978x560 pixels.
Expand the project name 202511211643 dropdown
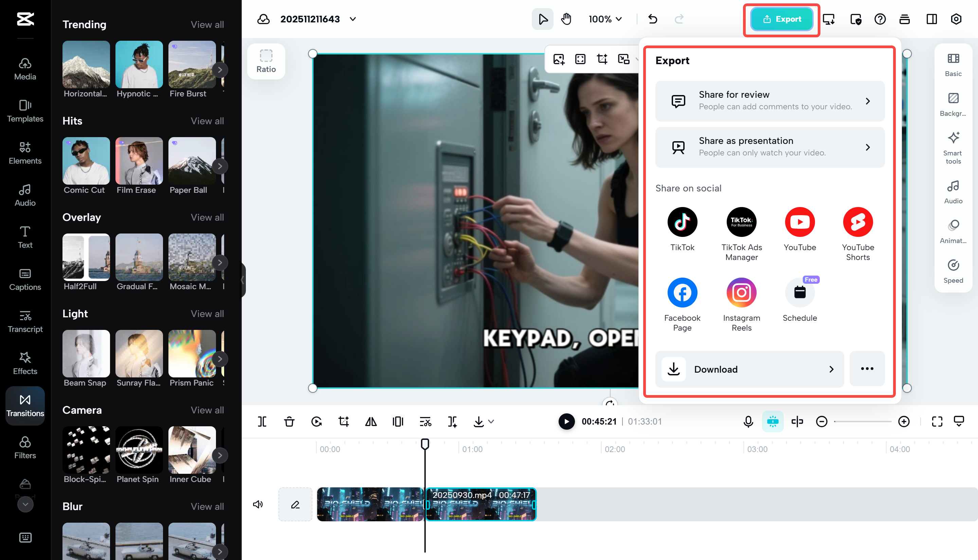coord(353,19)
